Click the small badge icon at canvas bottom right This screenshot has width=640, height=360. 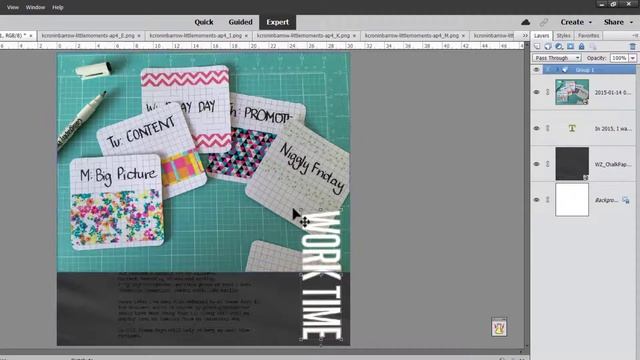(499, 327)
